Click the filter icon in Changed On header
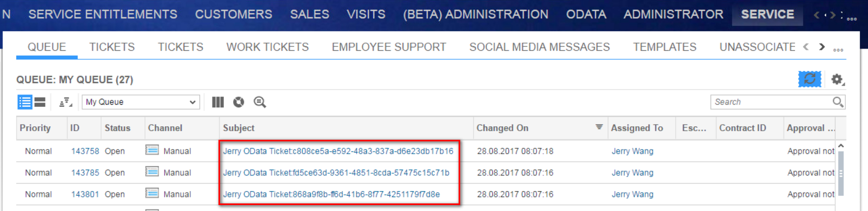 click(599, 127)
